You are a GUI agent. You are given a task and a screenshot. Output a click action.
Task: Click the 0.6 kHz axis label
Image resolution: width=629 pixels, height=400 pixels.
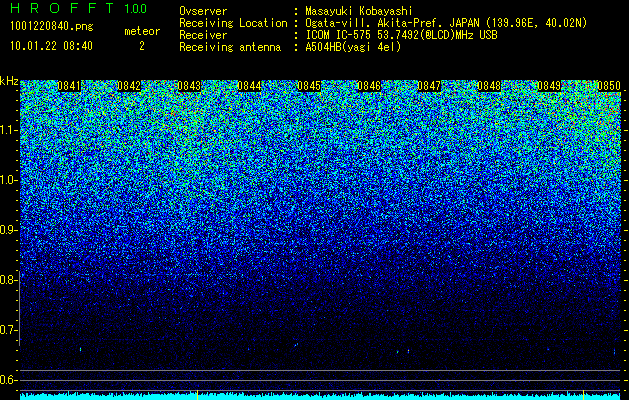8,380
